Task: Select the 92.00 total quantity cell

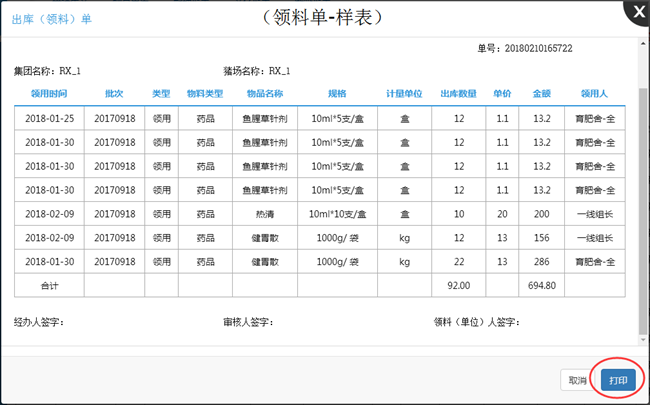Action: pyautogui.click(x=458, y=286)
